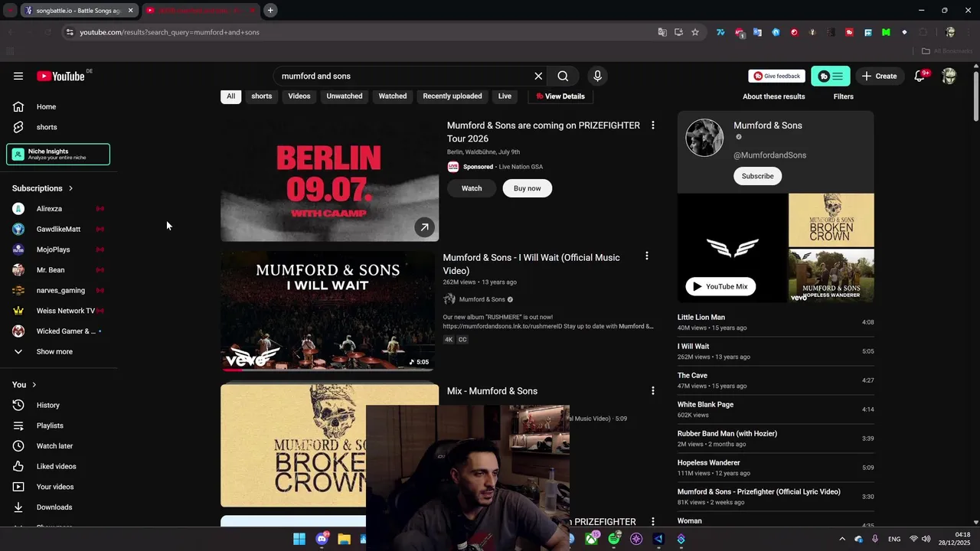980x551 pixels.
Task: Play The Cave from the song list
Action: (x=776, y=380)
